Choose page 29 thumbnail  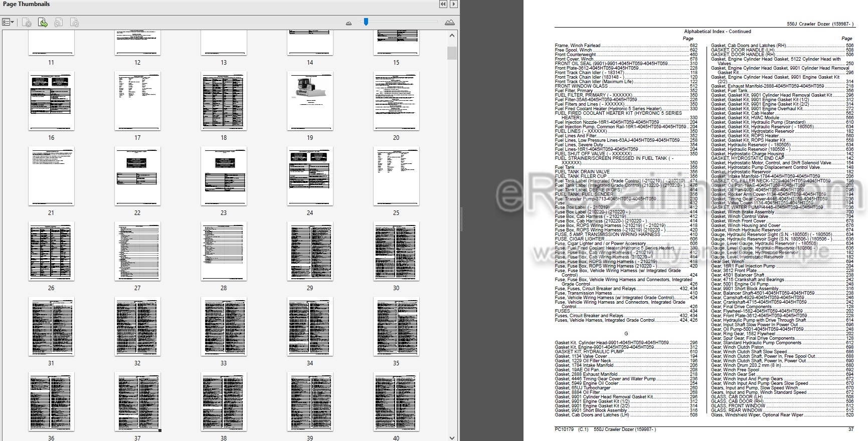pyautogui.click(x=310, y=251)
